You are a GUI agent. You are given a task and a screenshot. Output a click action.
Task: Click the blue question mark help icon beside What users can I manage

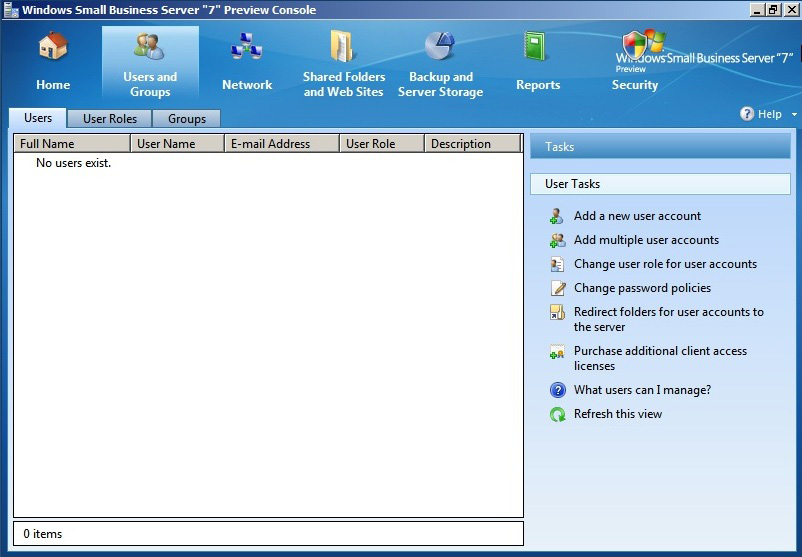point(558,390)
